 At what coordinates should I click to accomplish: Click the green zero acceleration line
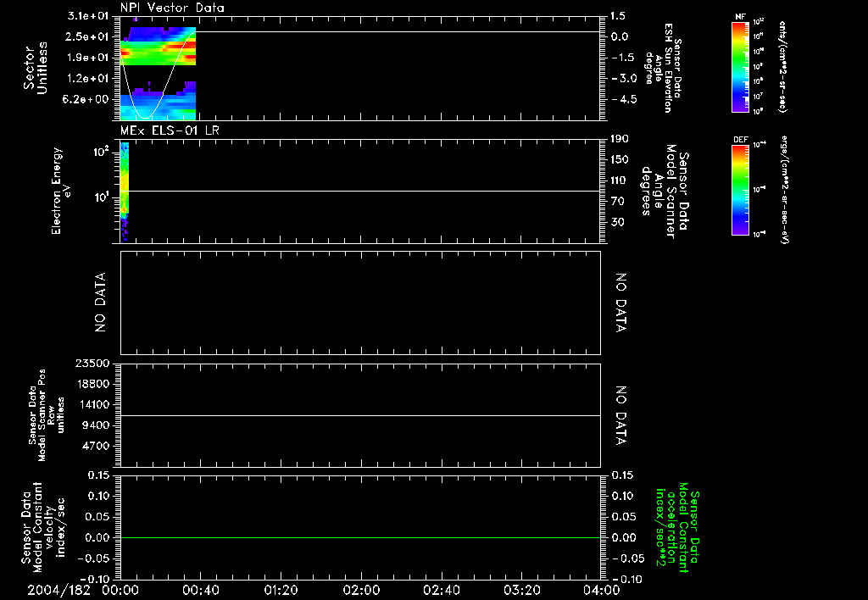pos(360,537)
